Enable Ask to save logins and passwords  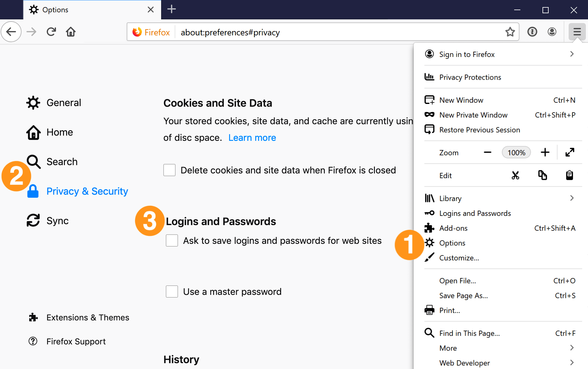pyautogui.click(x=172, y=240)
